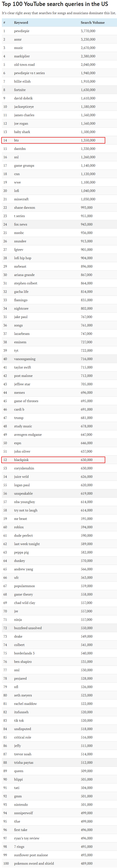The image size is (117, 868).
Task: Select the billie eilish keyword
Action: point(22,81)
